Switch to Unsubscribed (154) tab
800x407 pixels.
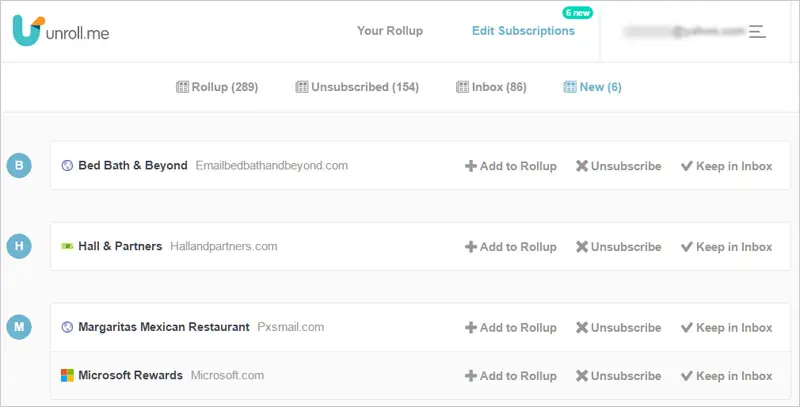[357, 87]
